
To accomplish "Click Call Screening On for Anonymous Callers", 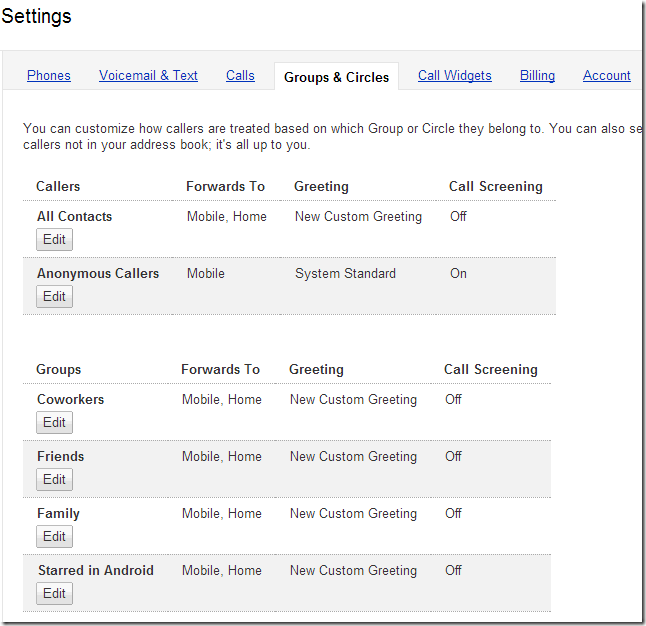I will tap(458, 273).
